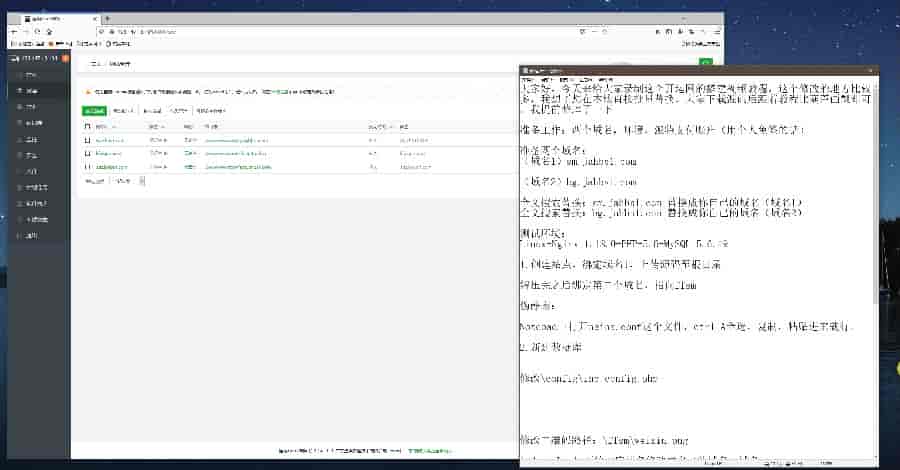Click the green Add Site button
This screenshot has height=470, width=900.
click(93, 110)
